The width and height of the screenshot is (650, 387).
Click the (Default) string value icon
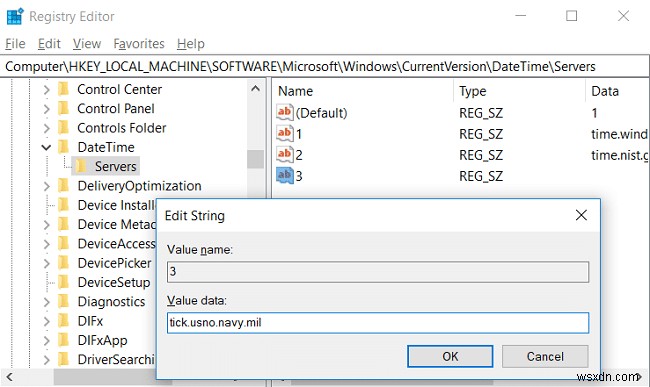tap(284, 112)
